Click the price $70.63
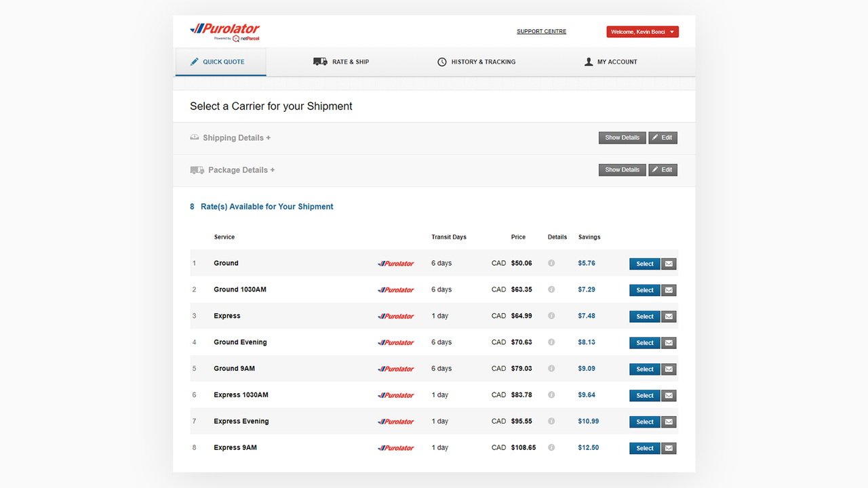The height and width of the screenshot is (488, 868). click(x=521, y=342)
